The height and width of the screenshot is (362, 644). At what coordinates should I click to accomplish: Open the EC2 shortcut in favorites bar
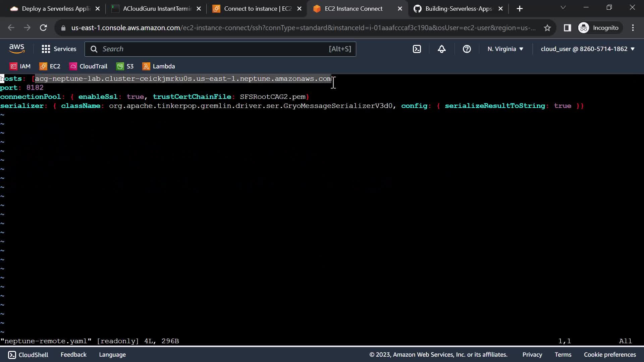coord(50,66)
